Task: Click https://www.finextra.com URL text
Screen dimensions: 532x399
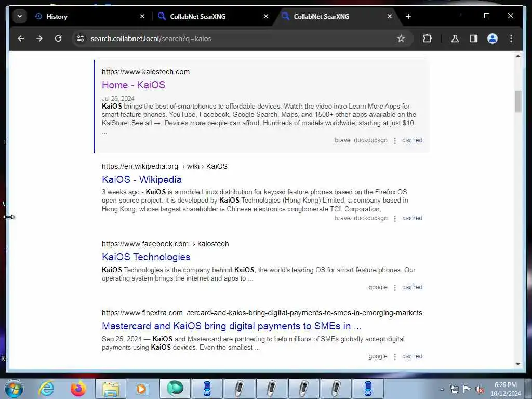Action: tap(142, 313)
